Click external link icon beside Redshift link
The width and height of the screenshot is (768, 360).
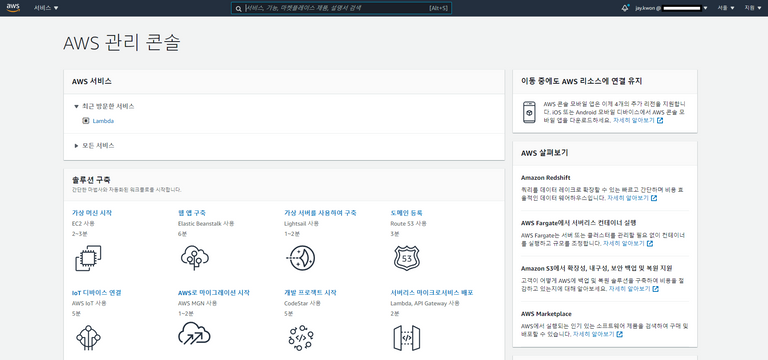pyautogui.click(x=654, y=198)
